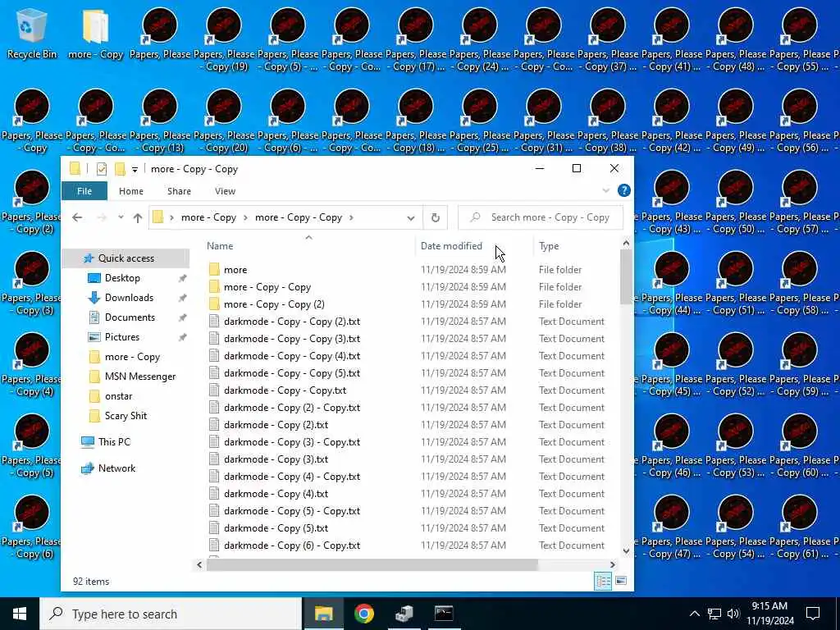This screenshot has height=630, width=840.
Task: Open the Customize Quick Access Toolbar arrow
Action: pyautogui.click(x=135, y=170)
